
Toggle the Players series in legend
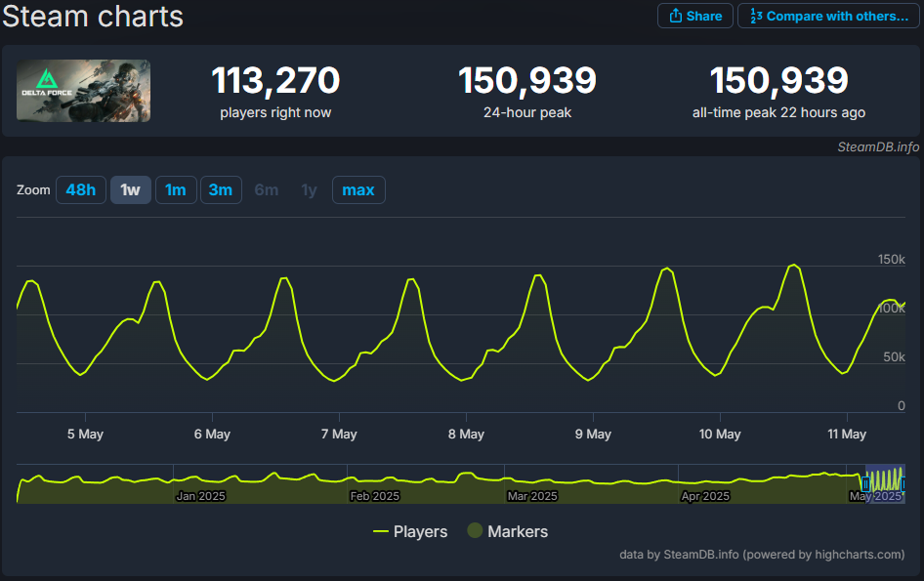pyautogui.click(x=410, y=531)
